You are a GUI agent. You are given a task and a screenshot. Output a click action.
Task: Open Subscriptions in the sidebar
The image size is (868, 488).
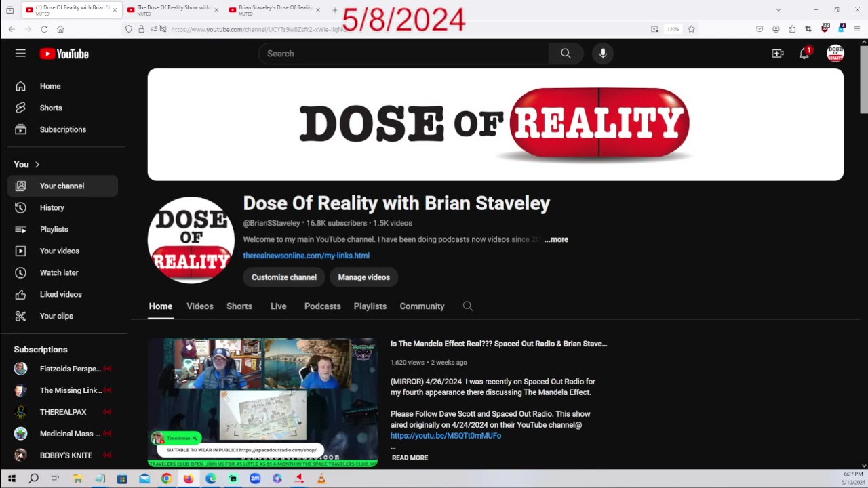tap(62, 129)
